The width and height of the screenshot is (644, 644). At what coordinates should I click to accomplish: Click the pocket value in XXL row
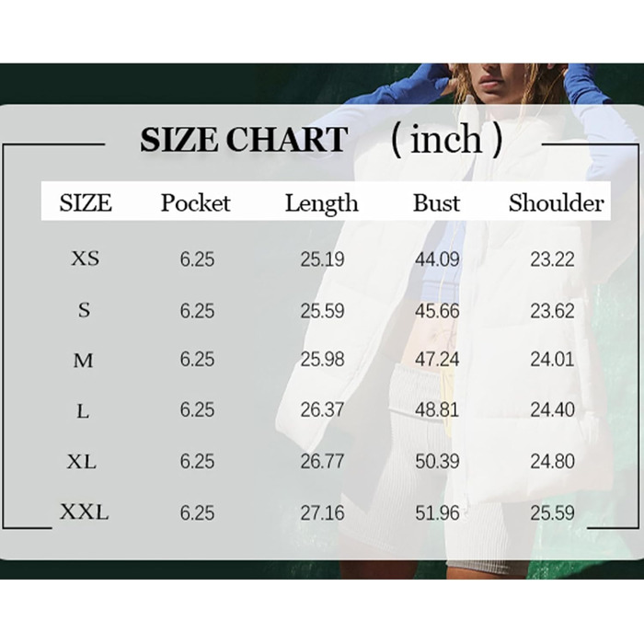[x=197, y=512]
